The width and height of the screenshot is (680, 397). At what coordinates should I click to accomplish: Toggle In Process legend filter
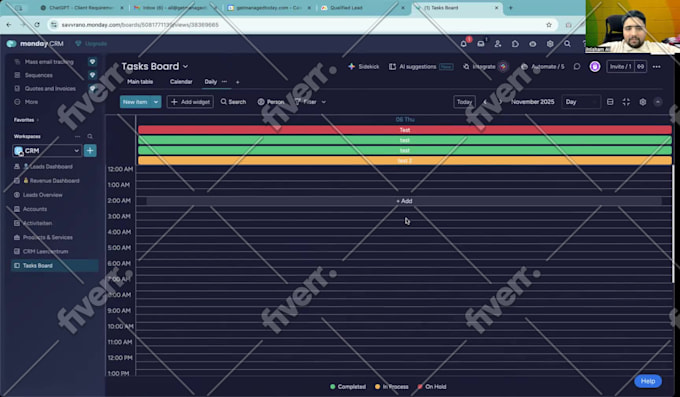pos(392,387)
